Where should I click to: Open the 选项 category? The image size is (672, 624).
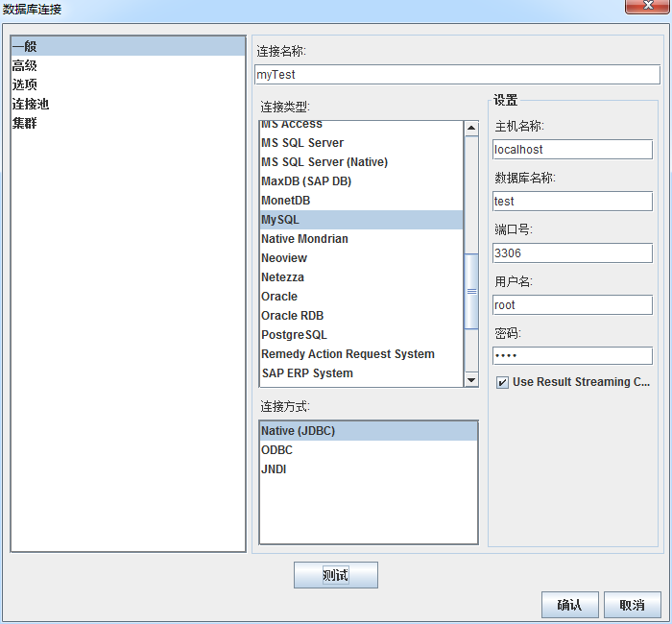point(128,84)
